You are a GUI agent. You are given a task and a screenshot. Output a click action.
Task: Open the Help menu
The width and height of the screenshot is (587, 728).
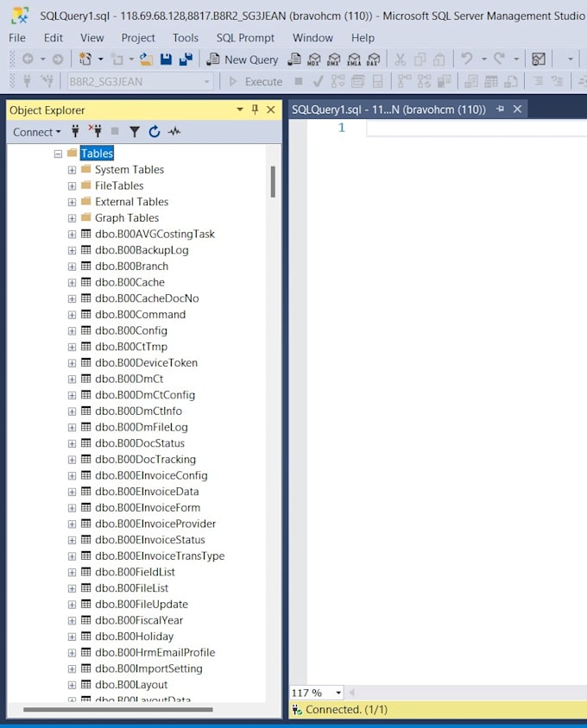[x=363, y=38]
